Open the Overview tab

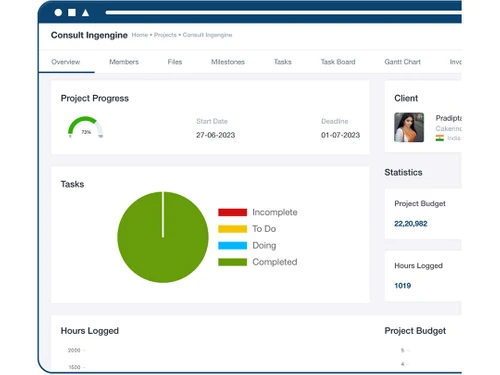point(66,62)
